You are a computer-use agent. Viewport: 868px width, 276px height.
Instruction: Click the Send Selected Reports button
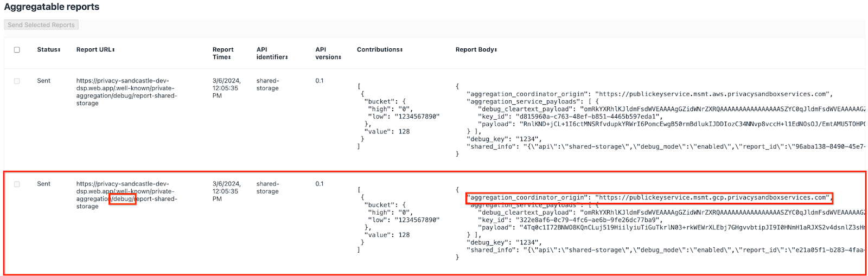point(41,25)
